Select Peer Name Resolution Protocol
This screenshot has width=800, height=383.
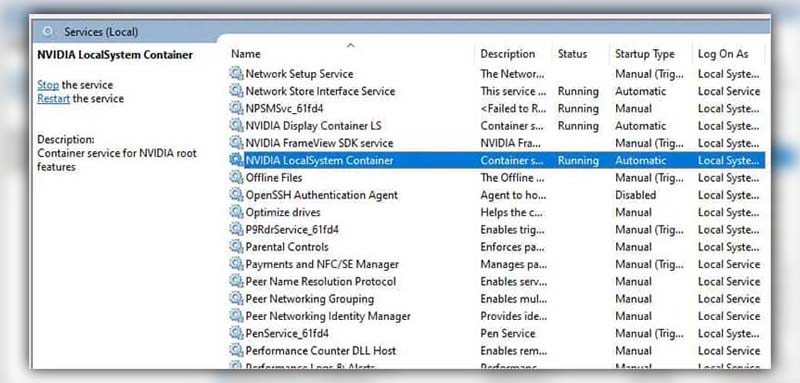click(321, 282)
